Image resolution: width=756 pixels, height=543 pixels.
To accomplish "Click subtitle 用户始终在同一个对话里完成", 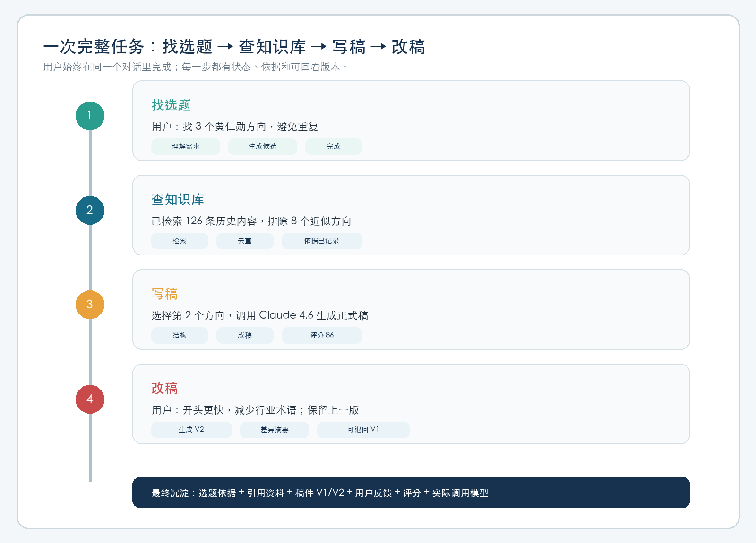I will (107, 67).
